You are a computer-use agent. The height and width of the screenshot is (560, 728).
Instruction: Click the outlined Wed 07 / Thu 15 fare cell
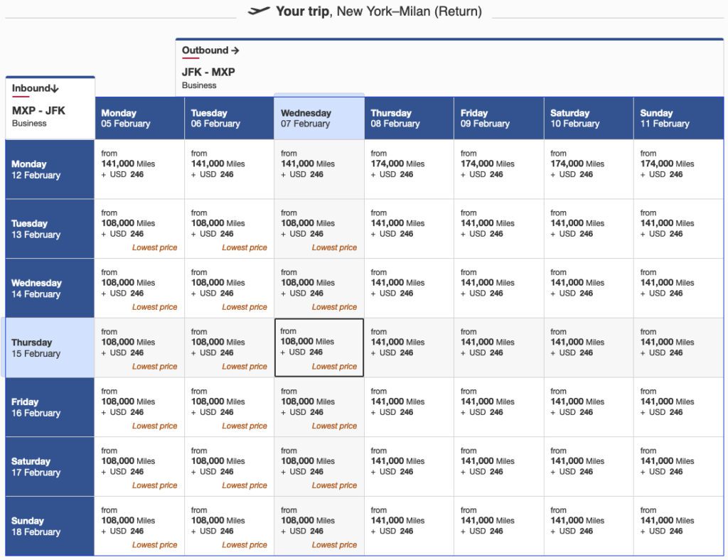point(319,348)
